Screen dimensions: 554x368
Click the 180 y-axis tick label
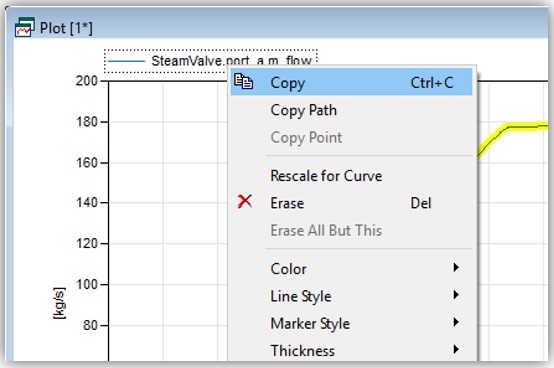(x=87, y=122)
